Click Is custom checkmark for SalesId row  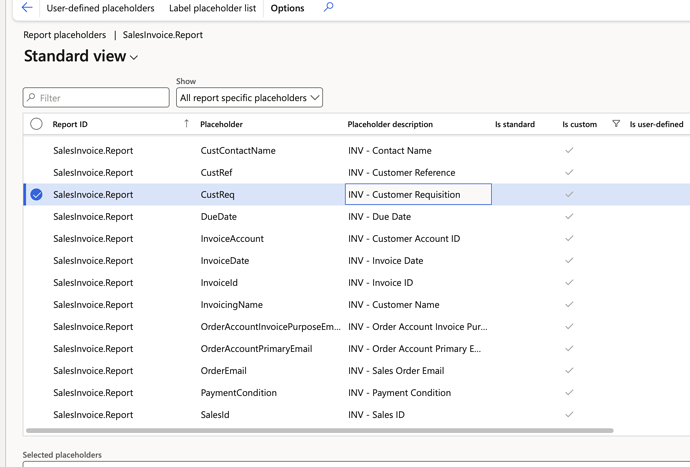click(x=569, y=415)
